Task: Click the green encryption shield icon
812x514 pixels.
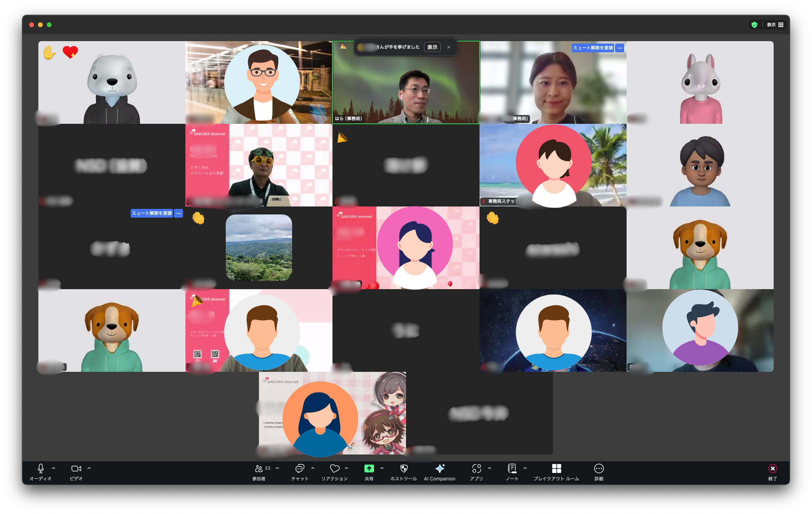Action: click(754, 25)
